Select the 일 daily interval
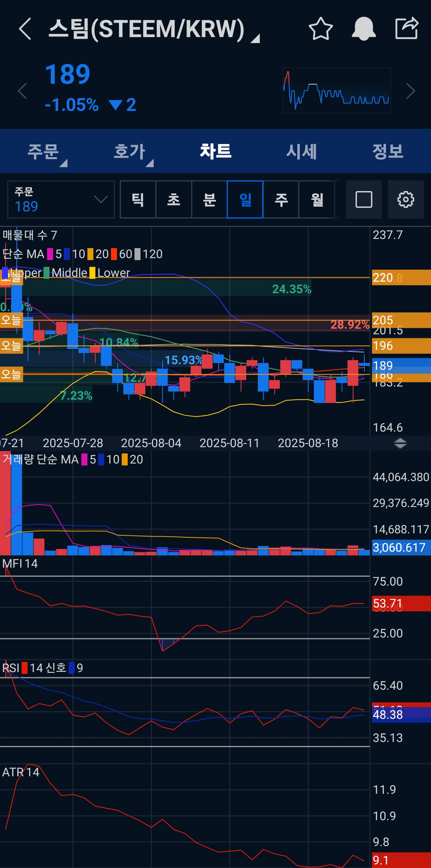The height and width of the screenshot is (868, 431). point(245,199)
